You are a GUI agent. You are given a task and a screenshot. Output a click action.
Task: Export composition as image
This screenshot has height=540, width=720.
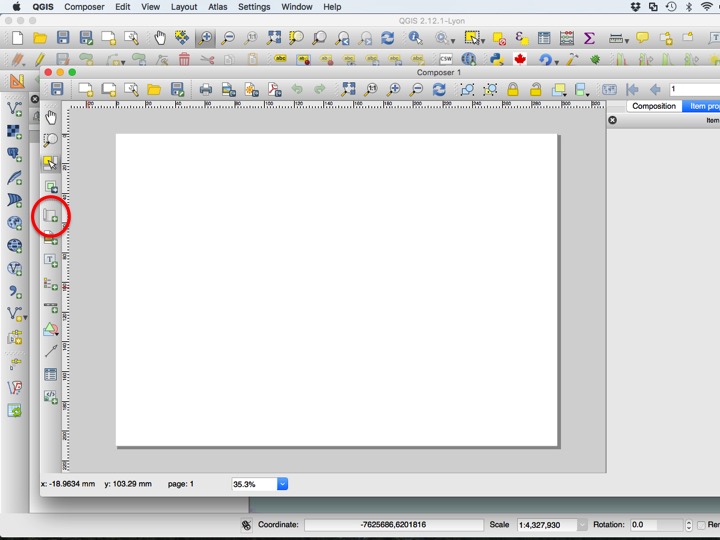229,89
